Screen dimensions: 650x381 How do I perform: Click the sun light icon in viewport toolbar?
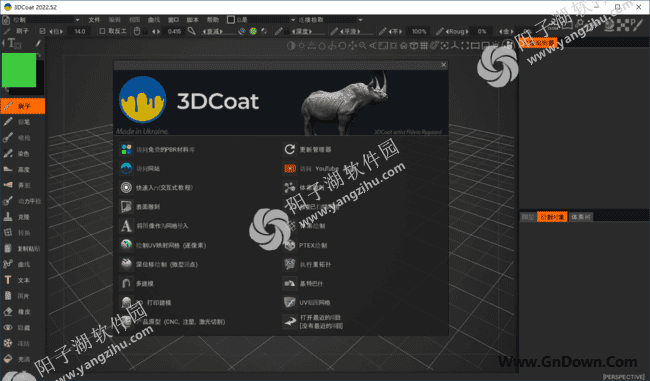301,46
